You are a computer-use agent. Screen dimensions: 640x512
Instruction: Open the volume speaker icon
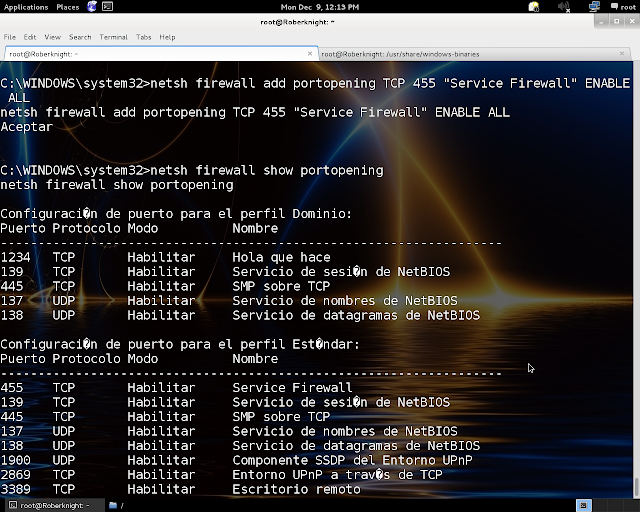click(564, 7)
